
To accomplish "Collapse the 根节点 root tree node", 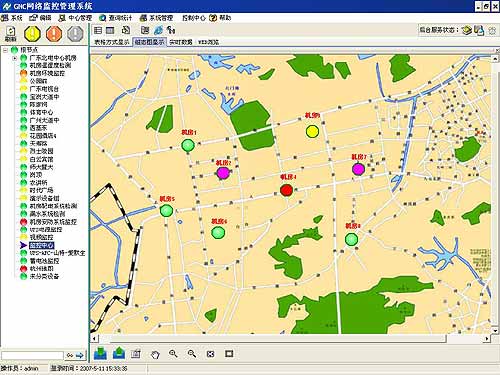I will click(x=5, y=50).
